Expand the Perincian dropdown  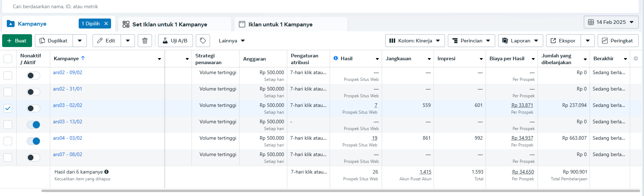pos(471,41)
